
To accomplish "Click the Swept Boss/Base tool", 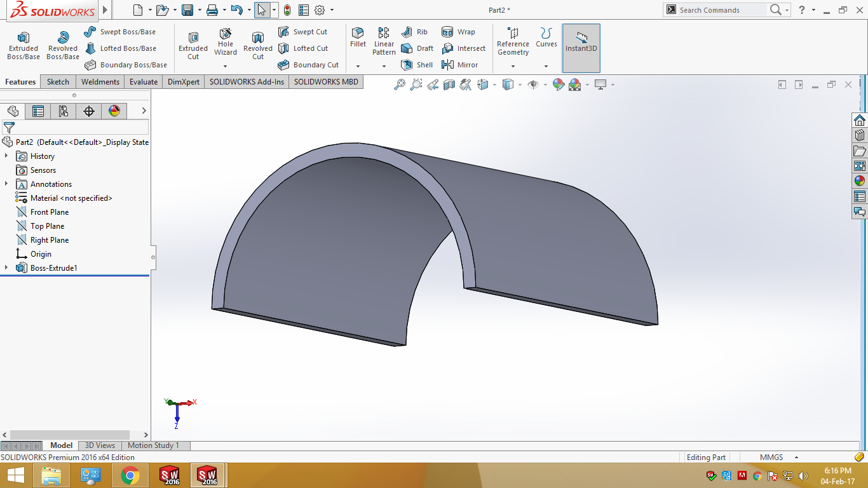I will (120, 32).
